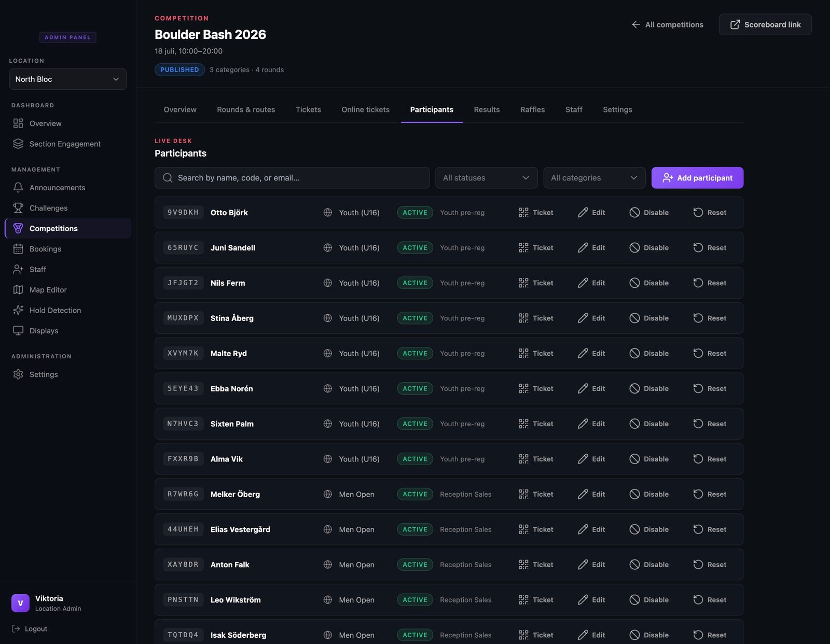Open Bookings in the sidebar
This screenshot has width=830, height=644.
(68, 249)
